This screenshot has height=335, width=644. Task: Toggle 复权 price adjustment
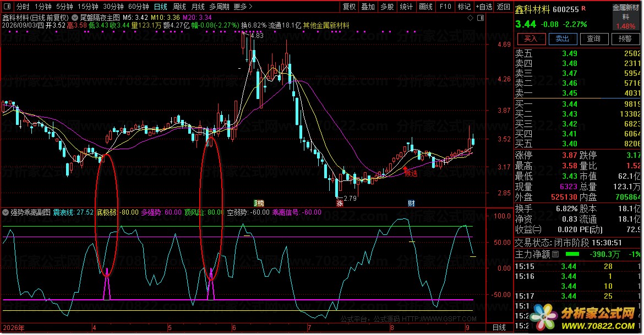pyautogui.click(x=349, y=7)
